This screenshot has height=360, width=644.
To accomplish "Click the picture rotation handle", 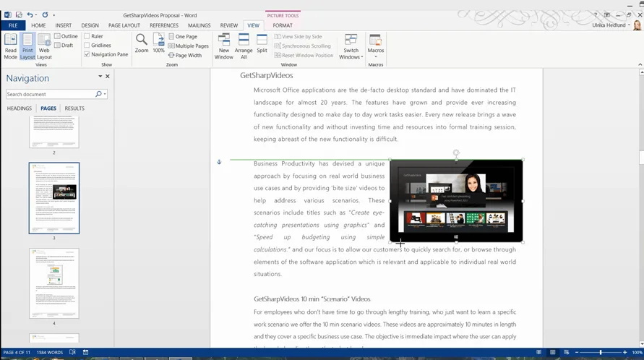I will point(456,153).
